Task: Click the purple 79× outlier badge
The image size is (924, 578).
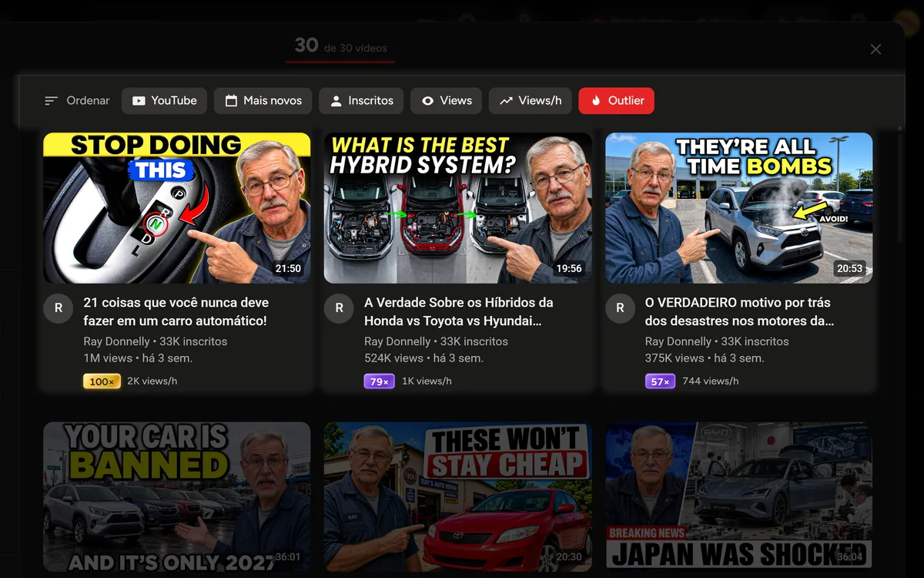Action: coord(380,381)
